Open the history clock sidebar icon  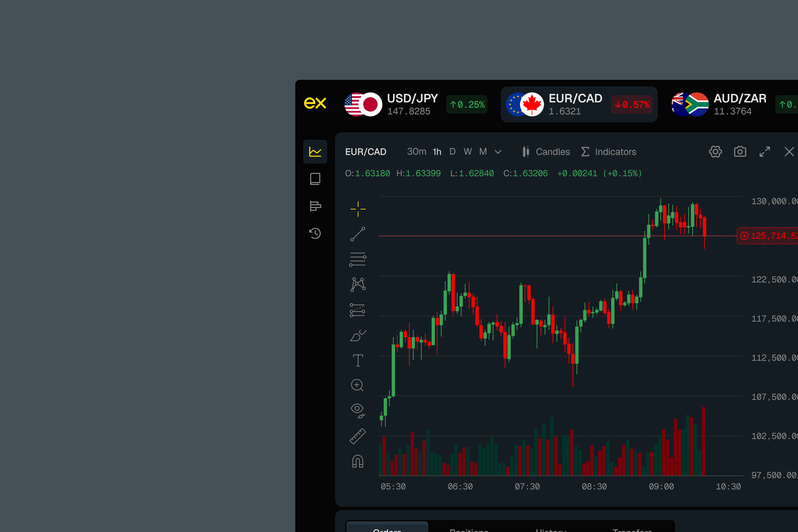pyautogui.click(x=315, y=233)
